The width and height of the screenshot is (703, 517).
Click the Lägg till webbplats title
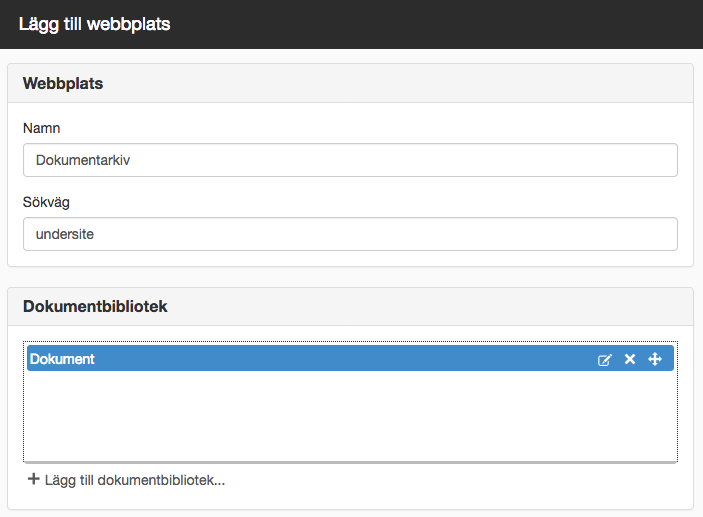click(95, 24)
